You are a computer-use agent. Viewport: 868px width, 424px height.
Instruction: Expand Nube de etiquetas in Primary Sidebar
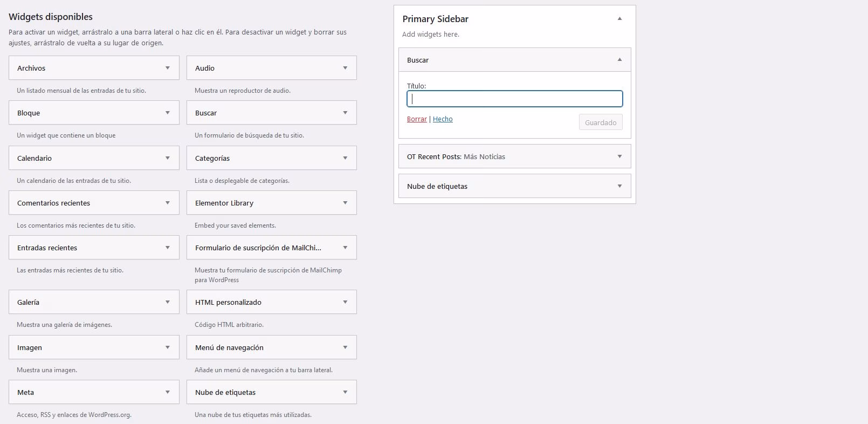click(619, 186)
